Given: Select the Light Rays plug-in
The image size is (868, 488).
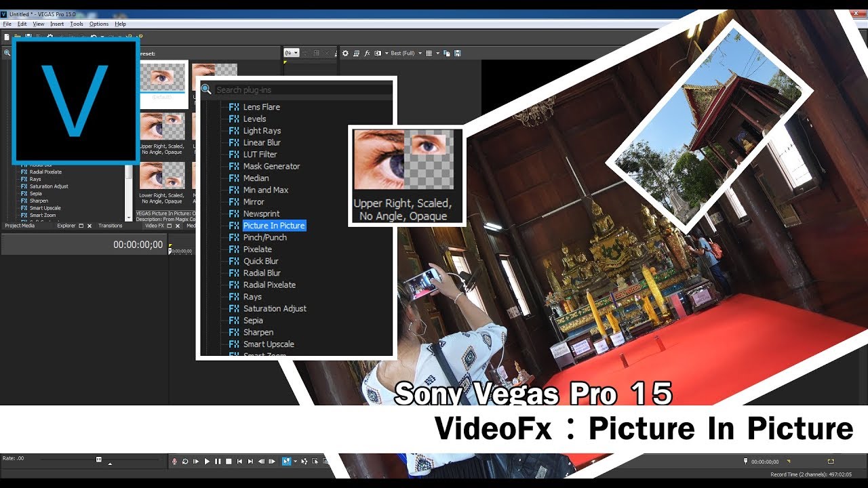Looking at the screenshot, I should pyautogui.click(x=262, y=131).
